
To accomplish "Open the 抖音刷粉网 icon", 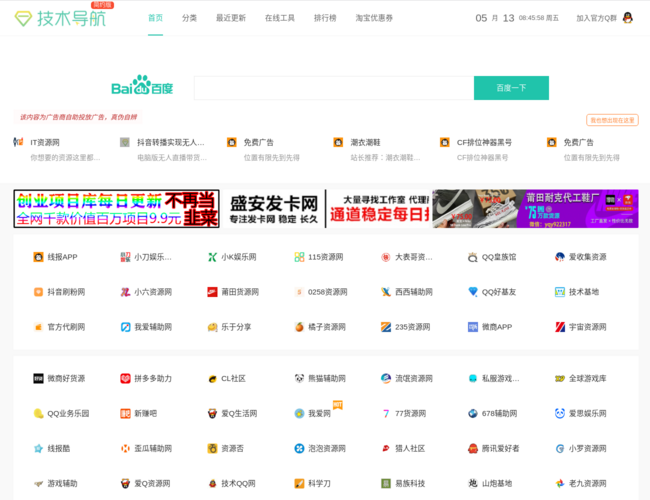I will (38, 292).
